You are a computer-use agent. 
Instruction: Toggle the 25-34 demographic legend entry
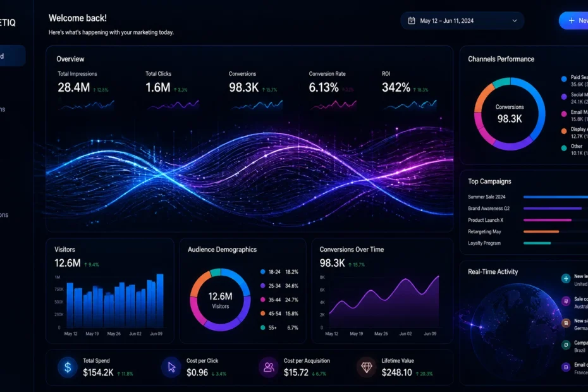tap(279, 286)
